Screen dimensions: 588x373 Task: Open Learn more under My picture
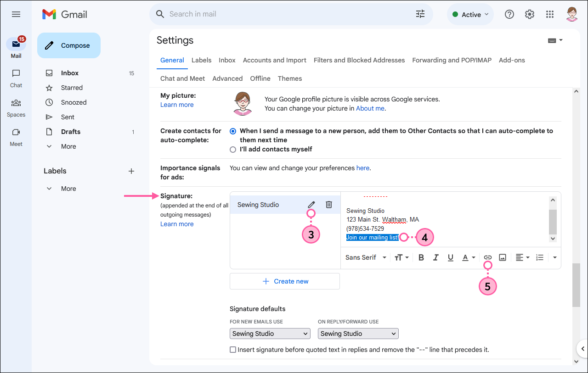pyautogui.click(x=177, y=105)
